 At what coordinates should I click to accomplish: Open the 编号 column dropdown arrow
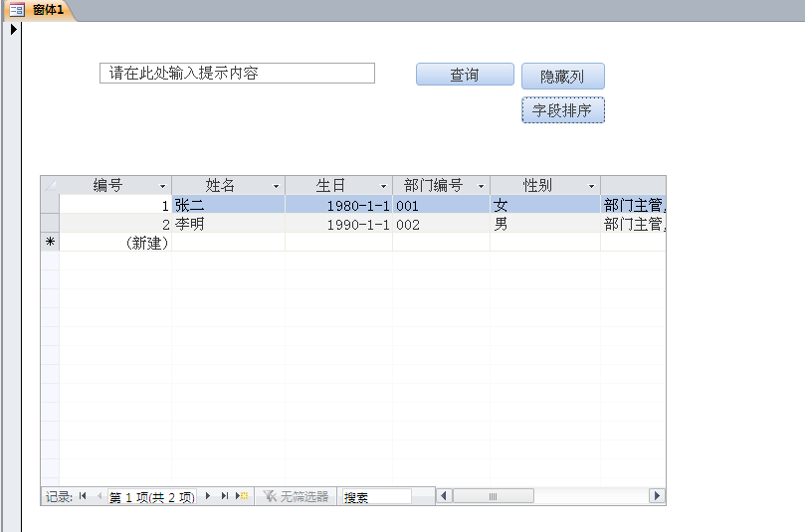point(163,186)
